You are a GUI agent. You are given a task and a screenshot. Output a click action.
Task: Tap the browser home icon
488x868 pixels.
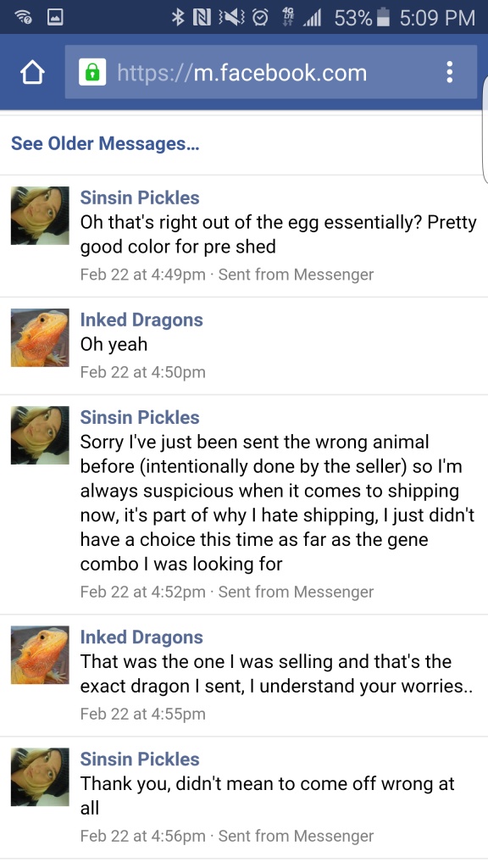(x=31, y=73)
